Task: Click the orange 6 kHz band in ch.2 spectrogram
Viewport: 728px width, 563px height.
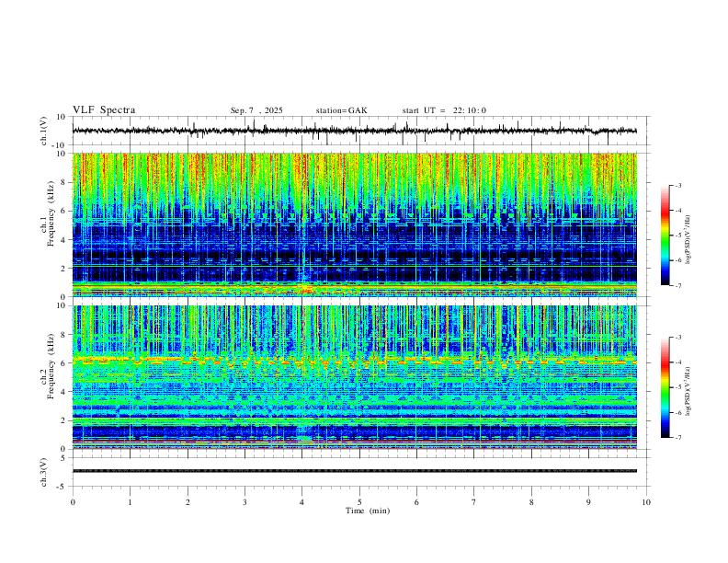Action: point(354,361)
